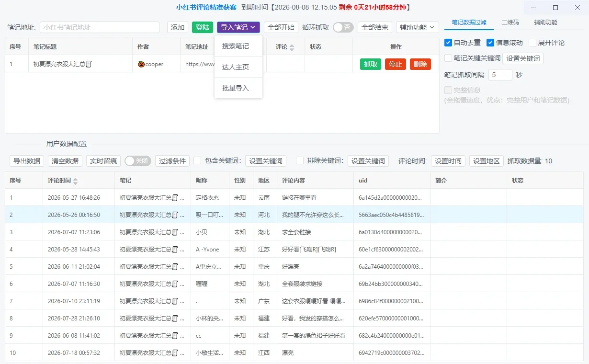Click the comment 全套服装求链接
Screen dimensions: 589x364
coord(302,284)
